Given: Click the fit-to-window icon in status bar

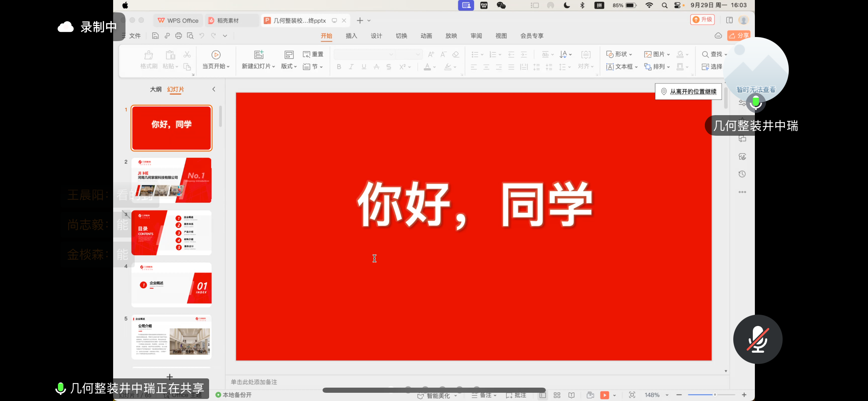Looking at the screenshot, I should point(632,395).
